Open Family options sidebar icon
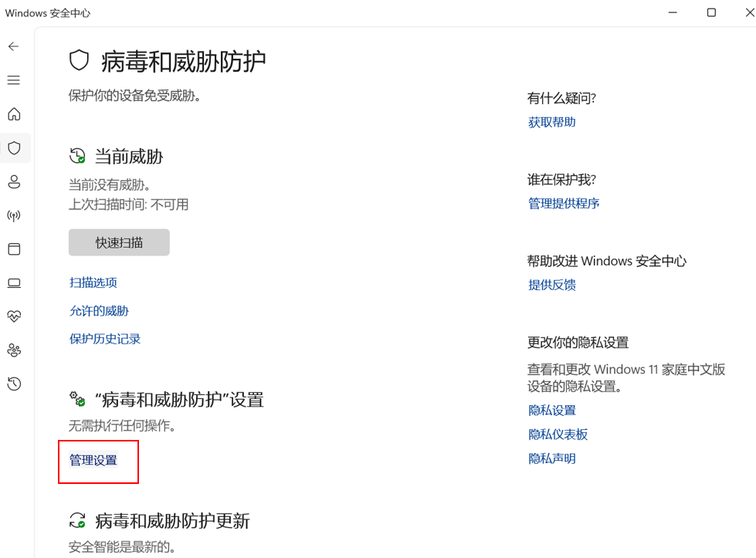756x558 pixels. click(x=14, y=350)
